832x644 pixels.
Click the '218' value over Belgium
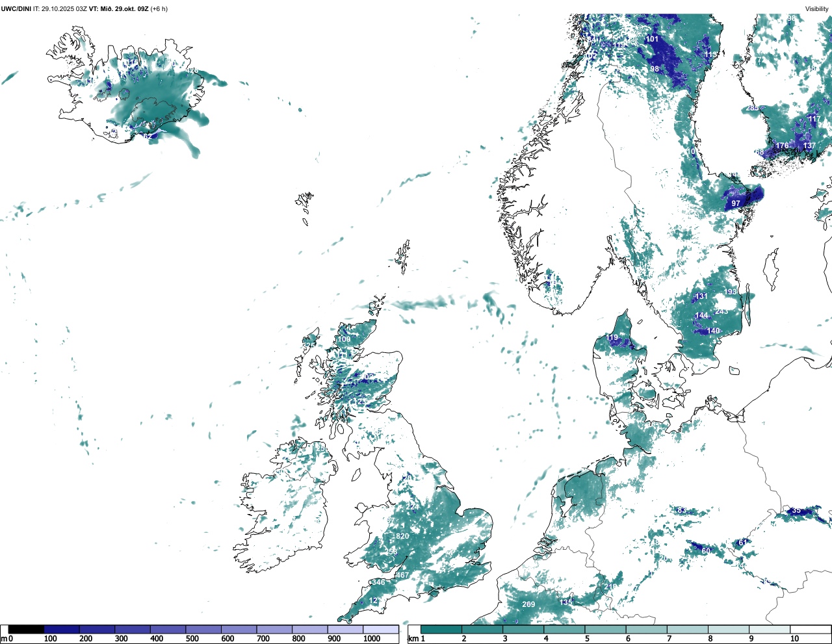coord(610,587)
